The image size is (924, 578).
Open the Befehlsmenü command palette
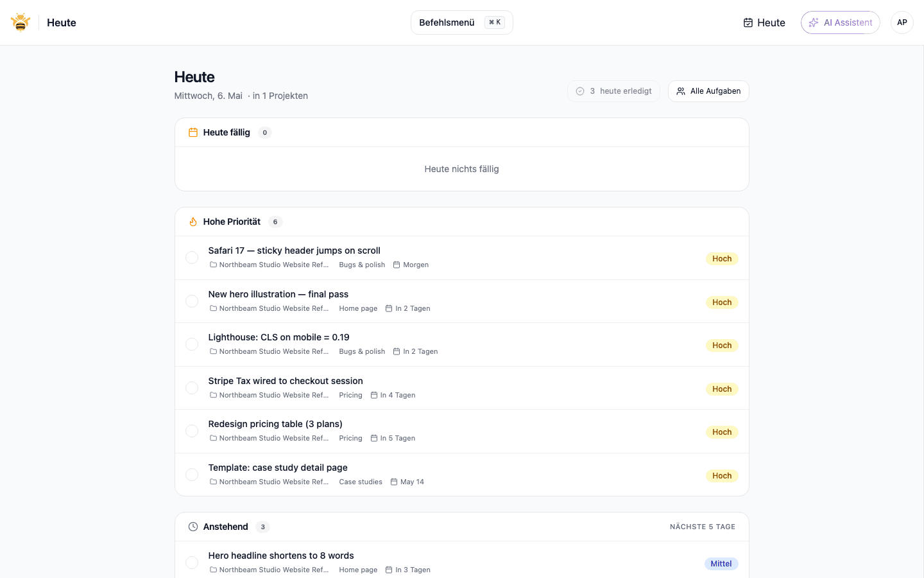[461, 22]
